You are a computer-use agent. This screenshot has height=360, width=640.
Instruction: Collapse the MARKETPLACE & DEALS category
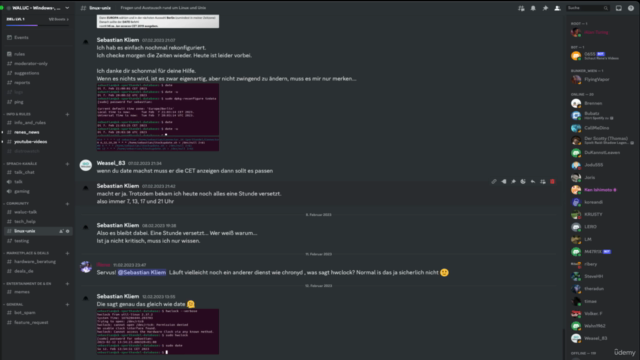pyautogui.click(x=27, y=253)
